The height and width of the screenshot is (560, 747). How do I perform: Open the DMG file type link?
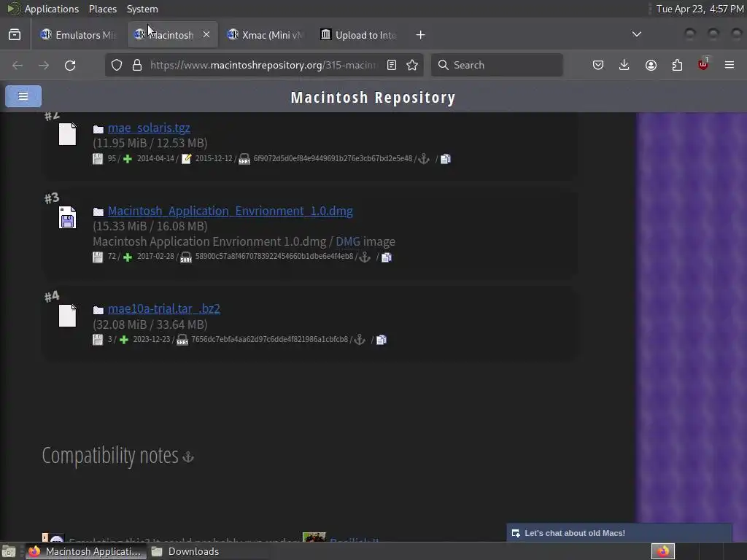(348, 241)
